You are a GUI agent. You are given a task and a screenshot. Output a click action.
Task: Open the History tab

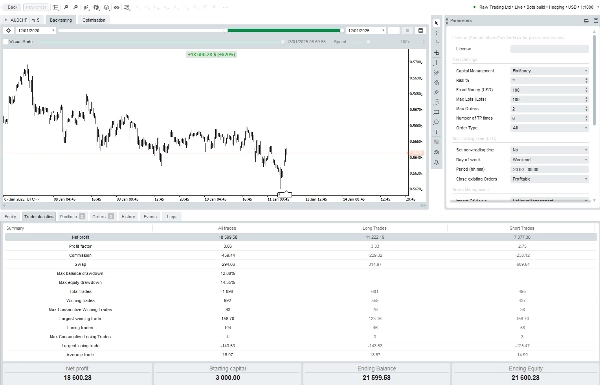click(x=128, y=217)
